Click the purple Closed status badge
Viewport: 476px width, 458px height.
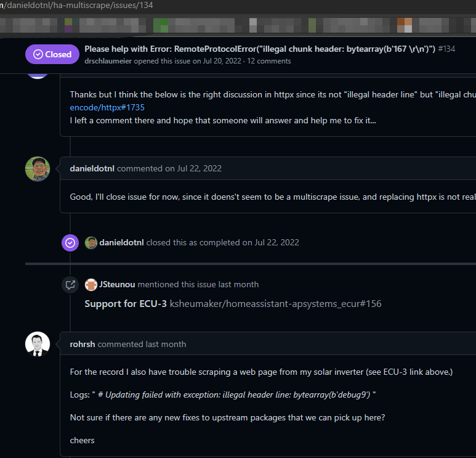pyautogui.click(x=52, y=54)
